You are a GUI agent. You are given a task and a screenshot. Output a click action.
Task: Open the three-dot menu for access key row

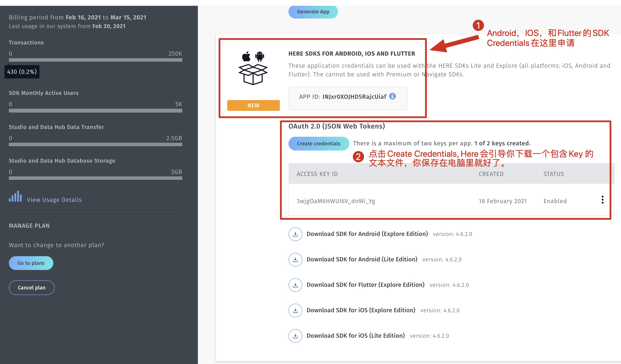[602, 200]
